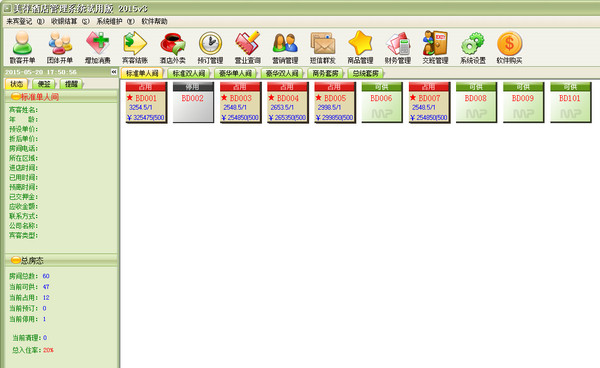The height and width of the screenshot is (368, 600).
Task: Open 团体开单 group check-in icon
Action: click(60, 47)
